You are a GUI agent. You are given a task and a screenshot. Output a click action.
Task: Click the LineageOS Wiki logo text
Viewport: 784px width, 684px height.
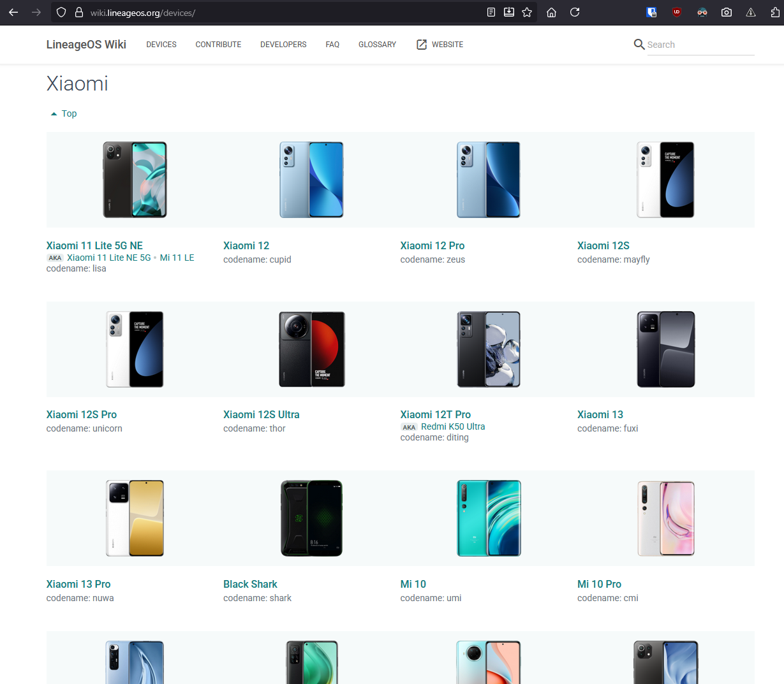[86, 45]
